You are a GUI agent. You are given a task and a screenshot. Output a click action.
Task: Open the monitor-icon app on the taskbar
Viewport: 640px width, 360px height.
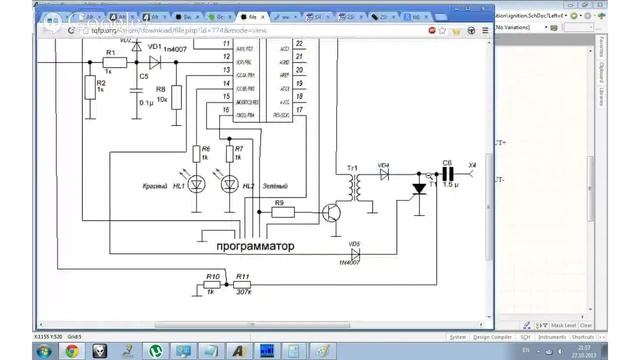pos(183,351)
